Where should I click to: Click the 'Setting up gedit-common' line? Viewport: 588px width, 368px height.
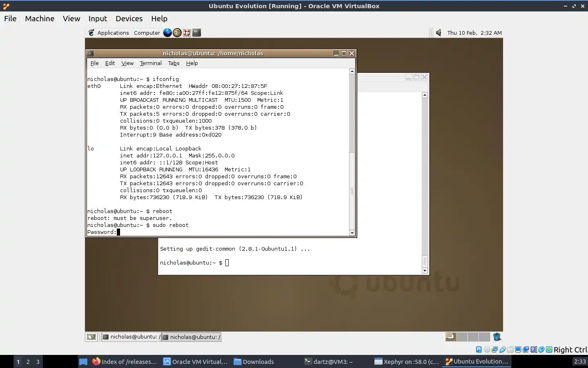[x=235, y=249]
